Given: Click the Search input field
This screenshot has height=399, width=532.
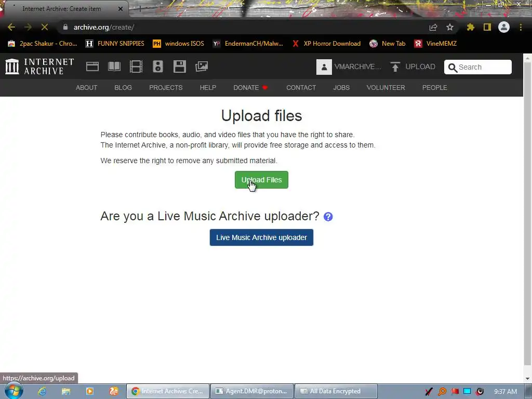Looking at the screenshot, I should click(478, 67).
